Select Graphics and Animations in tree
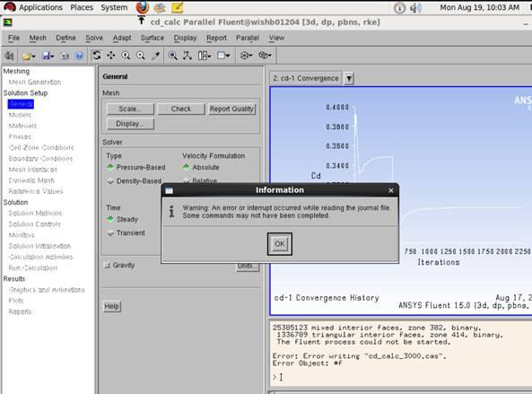 [47, 290]
